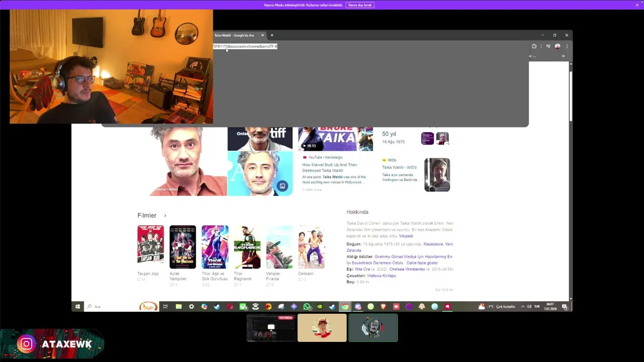Open the tiff photo thumbnail
644x362 pixels.
[x=260, y=139]
